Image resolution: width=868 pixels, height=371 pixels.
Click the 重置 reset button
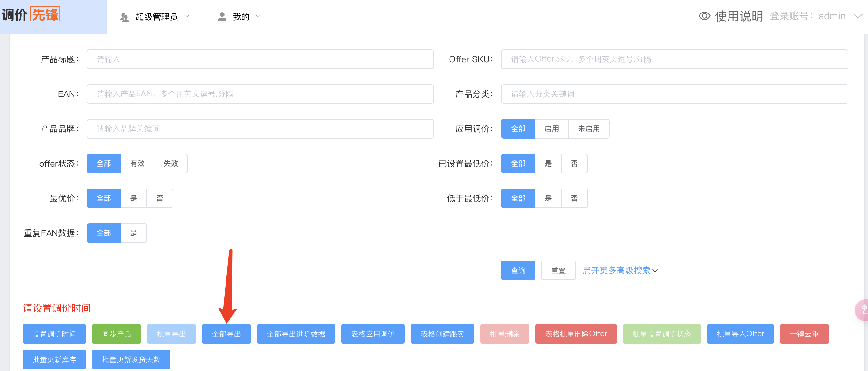tap(558, 270)
